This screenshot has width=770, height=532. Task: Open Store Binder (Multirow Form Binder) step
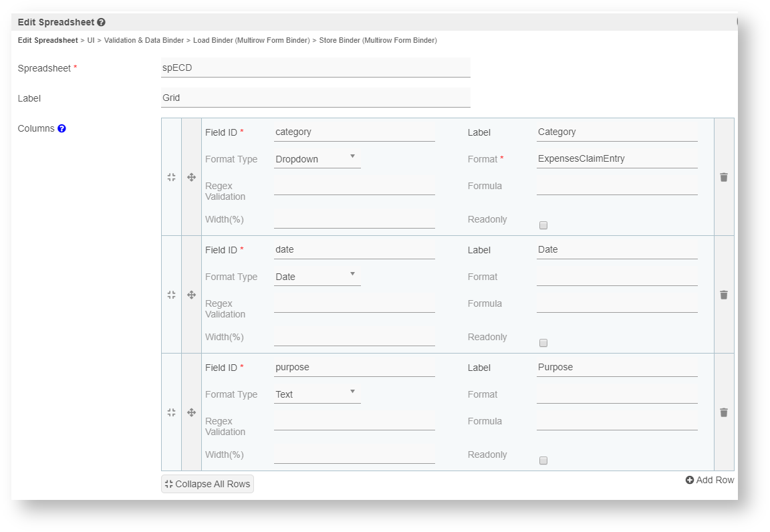click(x=378, y=41)
